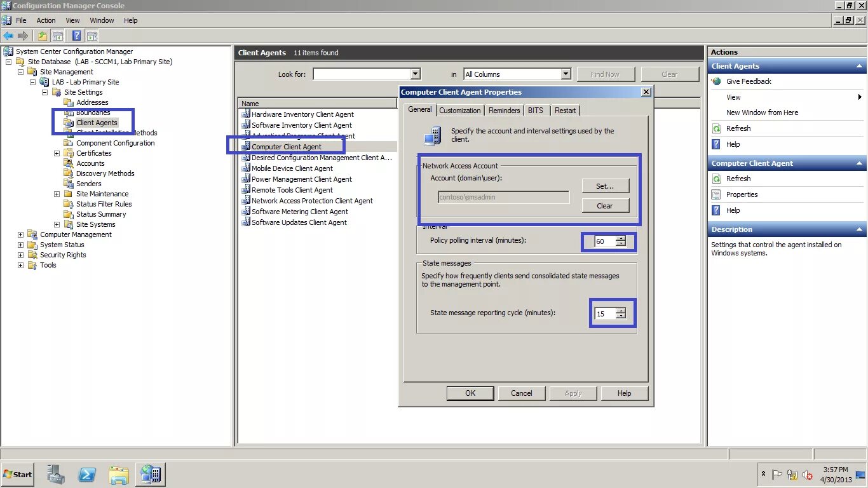The width and height of the screenshot is (868, 488).
Task: Click Set... for Network Access Account
Action: [x=605, y=186]
